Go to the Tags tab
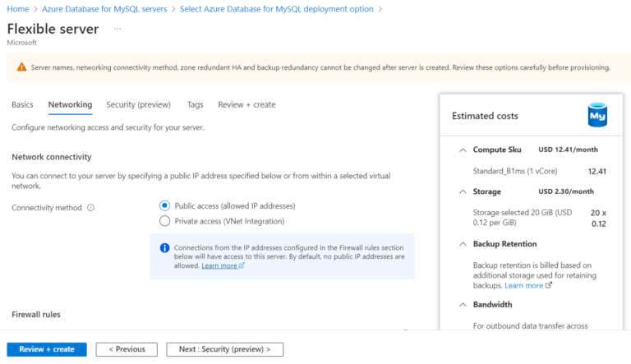 pyautogui.click(x=195, y=104)
